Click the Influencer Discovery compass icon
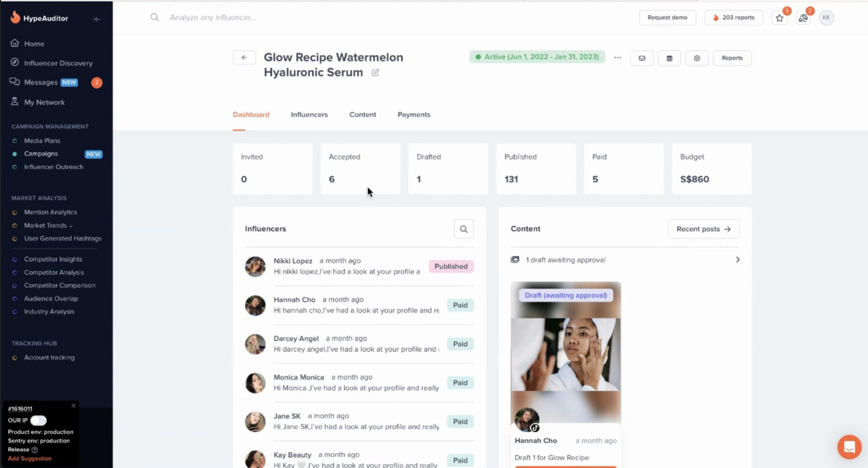This screenshot has width=868, height=468. 15,63
